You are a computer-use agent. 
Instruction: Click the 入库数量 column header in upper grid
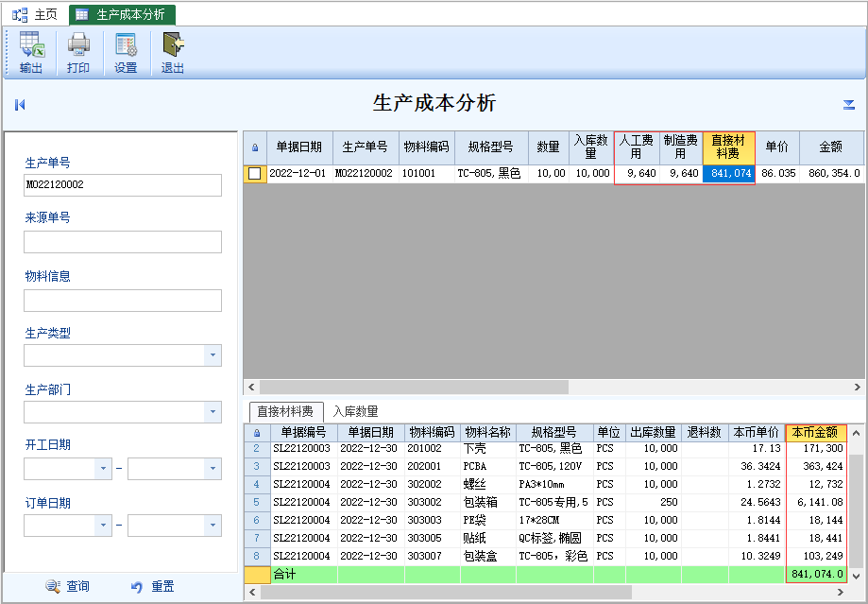coord(591,147)
